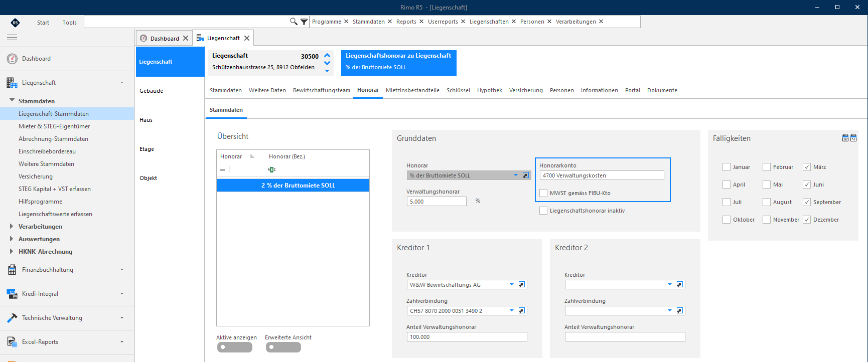Expand the Finanzbuchhaltung sidebar section
Screen dimensions: 868x362
[x=122, y=270]
